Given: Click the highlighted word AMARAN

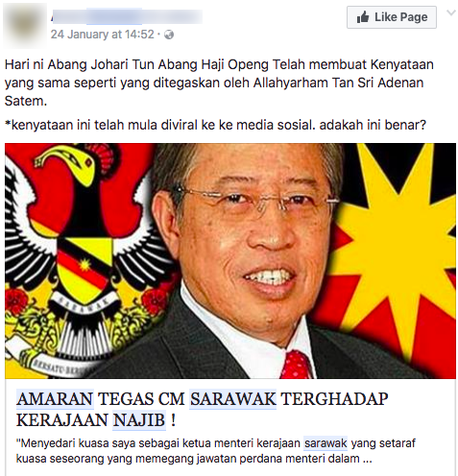Looking at the screenshot, I should click(x=55, y=399).
